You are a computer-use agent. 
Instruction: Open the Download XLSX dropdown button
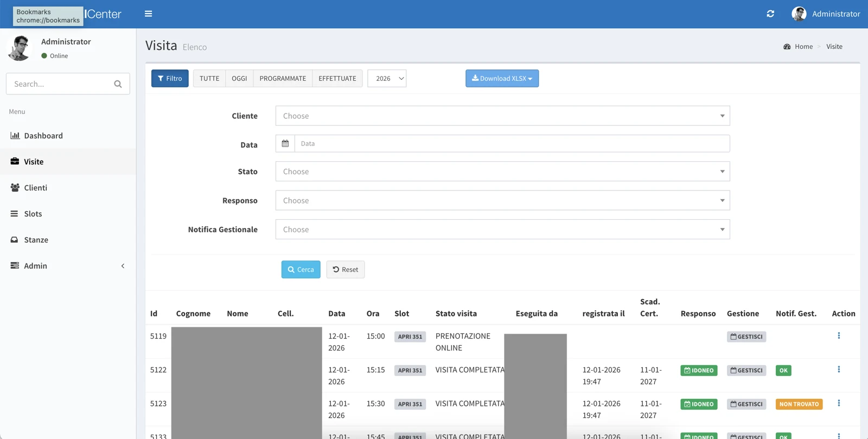tap(502, 78)
